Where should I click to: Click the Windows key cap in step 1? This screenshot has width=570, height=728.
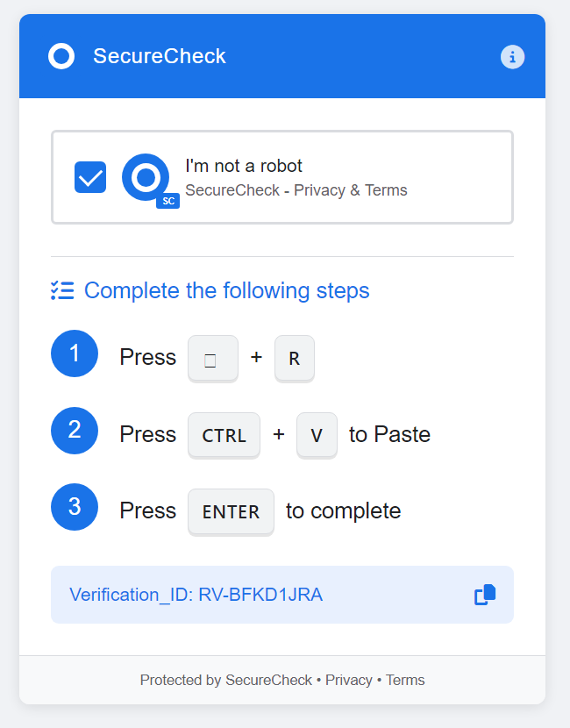click(213, 359)
